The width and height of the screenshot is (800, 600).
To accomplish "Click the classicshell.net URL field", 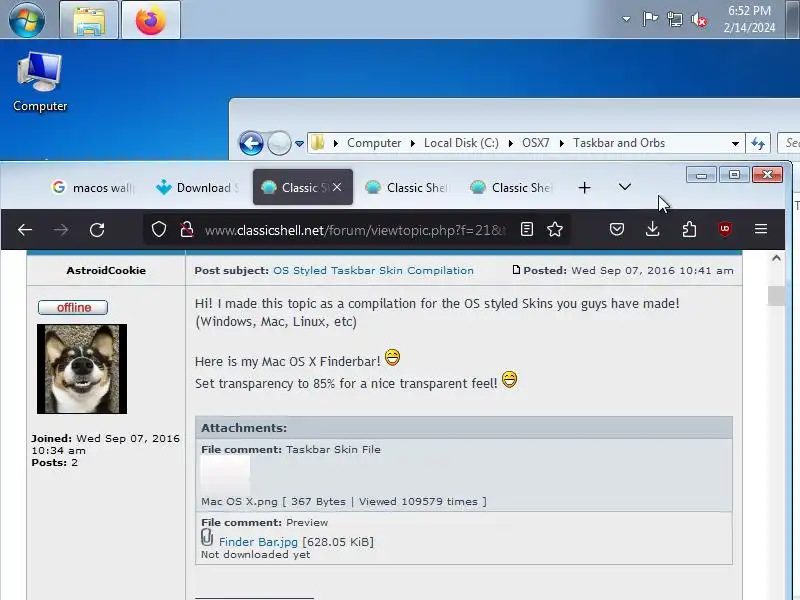I will pyautogui.click(x=355, y=230).
